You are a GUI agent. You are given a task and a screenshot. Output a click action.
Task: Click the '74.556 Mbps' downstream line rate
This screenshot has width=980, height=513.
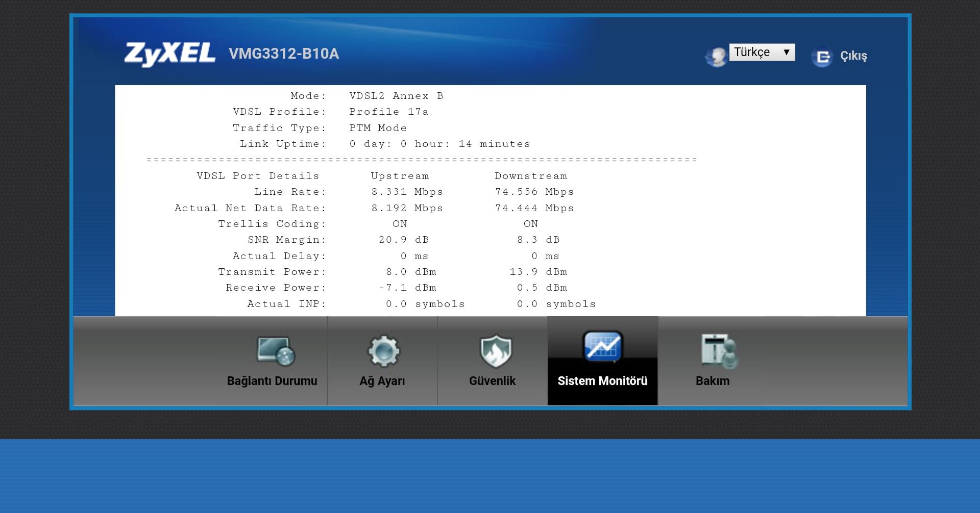pyautogui.click(x=534, y=192)
